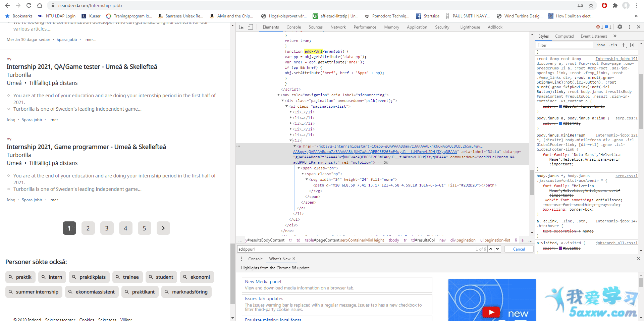Open the Application panel tab
This screenshot has height=321, width=644.
(417, 27)
